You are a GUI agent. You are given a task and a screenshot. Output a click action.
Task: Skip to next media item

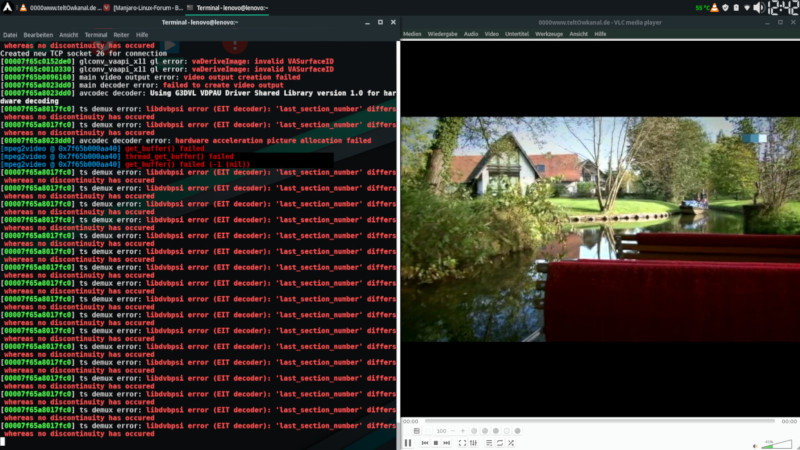[447, 442]
